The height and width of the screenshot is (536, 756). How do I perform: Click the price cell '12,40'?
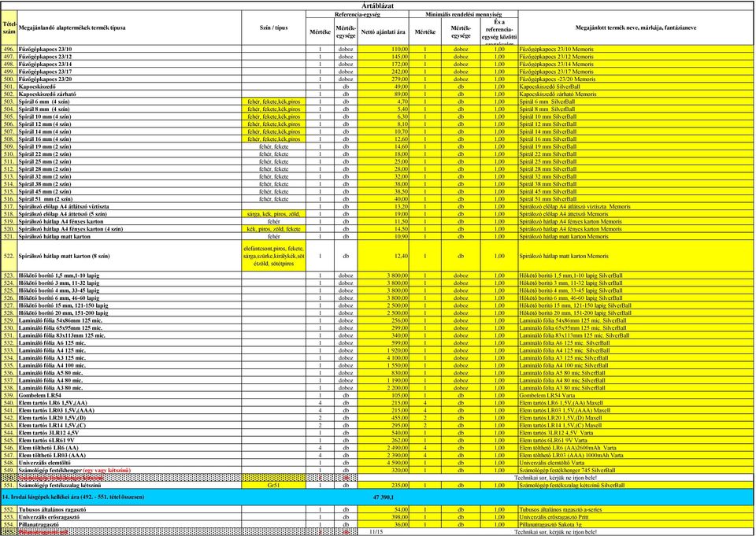click(384, 256)
